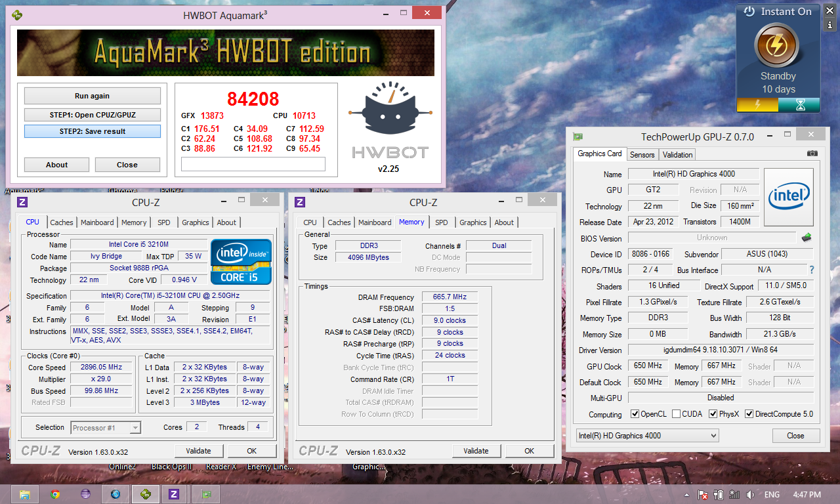Click Close button in GPU-Z
The image size is (840, 504).
(795, 435)
